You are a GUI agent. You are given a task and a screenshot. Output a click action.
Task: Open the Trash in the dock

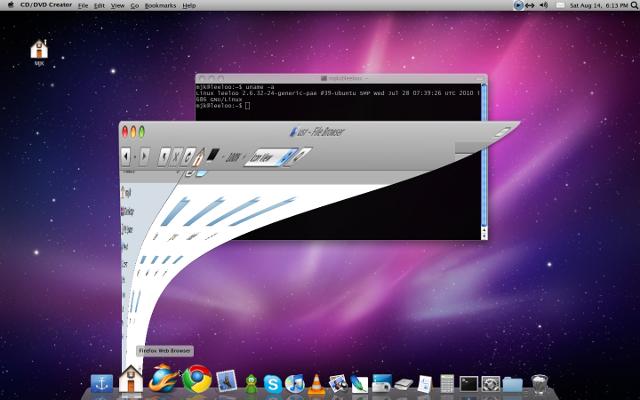pos(540,382)
